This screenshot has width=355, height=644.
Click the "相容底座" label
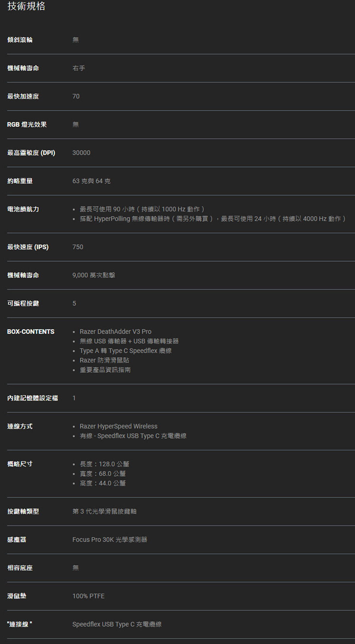click(x=20, y=568)
